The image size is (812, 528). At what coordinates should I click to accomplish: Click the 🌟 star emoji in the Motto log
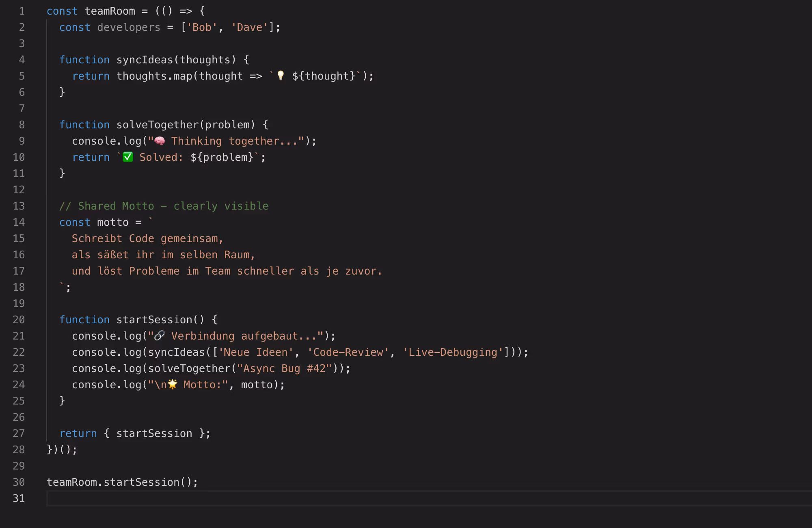tap(172, 384)
